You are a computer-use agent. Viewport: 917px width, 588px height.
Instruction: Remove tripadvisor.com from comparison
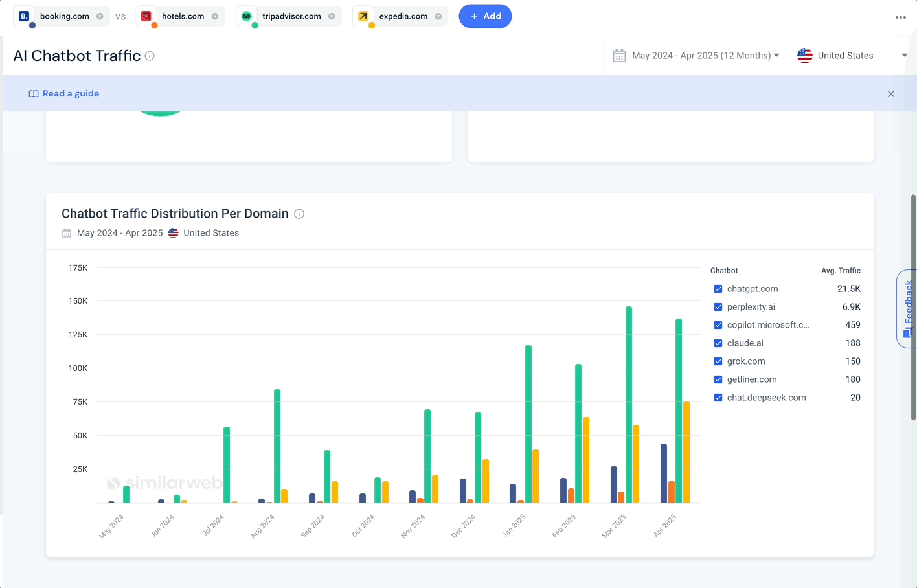(332, 16)
